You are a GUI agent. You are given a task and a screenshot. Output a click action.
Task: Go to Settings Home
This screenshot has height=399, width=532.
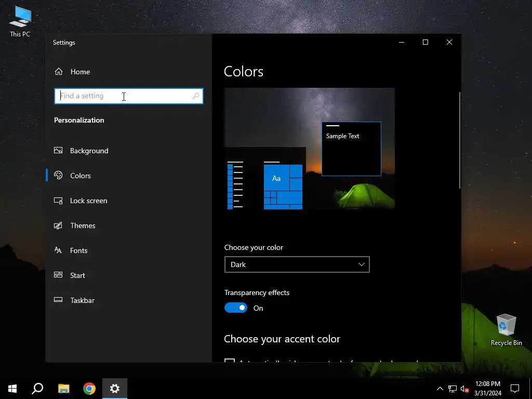pos(129,72)
